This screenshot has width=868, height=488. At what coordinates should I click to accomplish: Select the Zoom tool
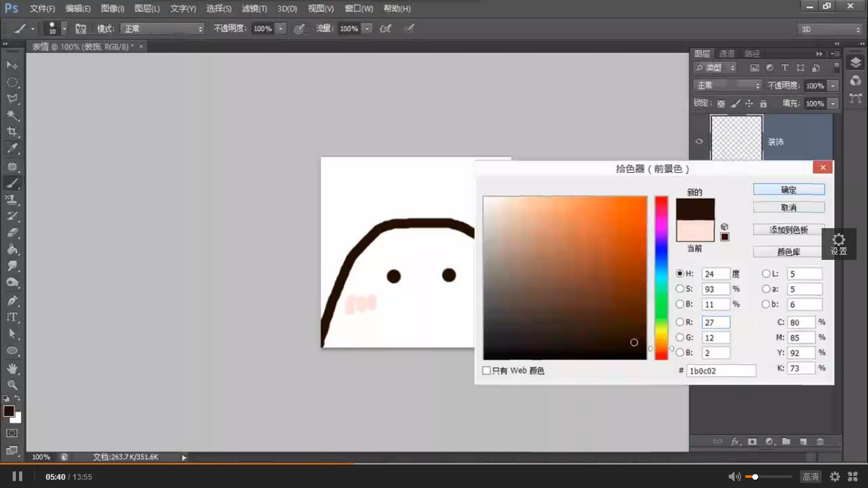coord(12,384)
